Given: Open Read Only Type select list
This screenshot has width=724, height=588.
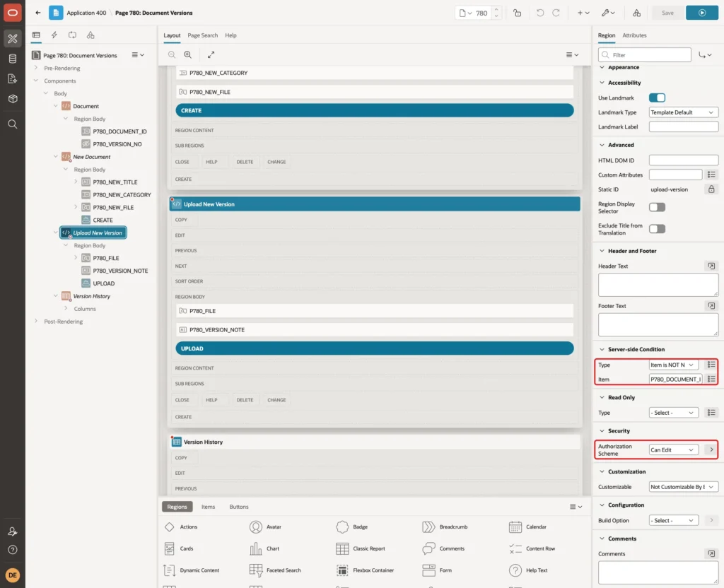Looking at the screenshot, I should click(673, 413).
